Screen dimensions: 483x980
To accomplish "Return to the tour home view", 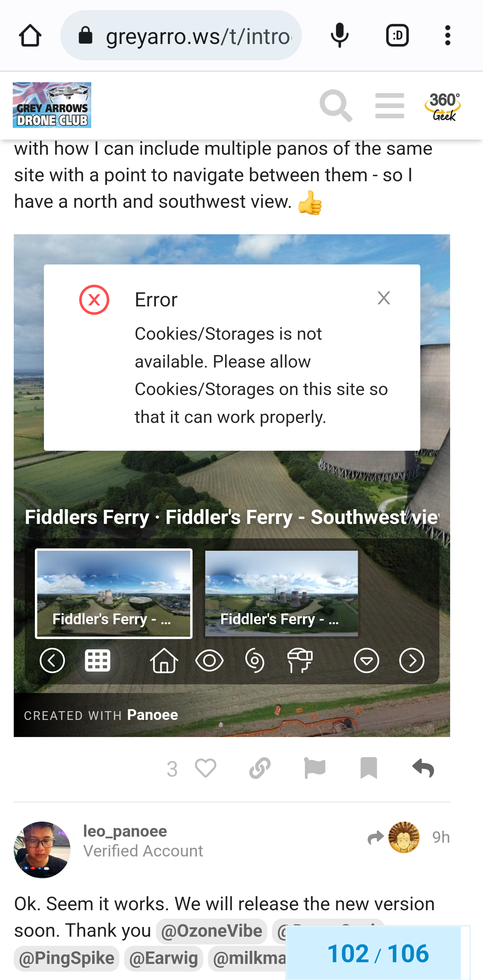I will coord(164,660).
